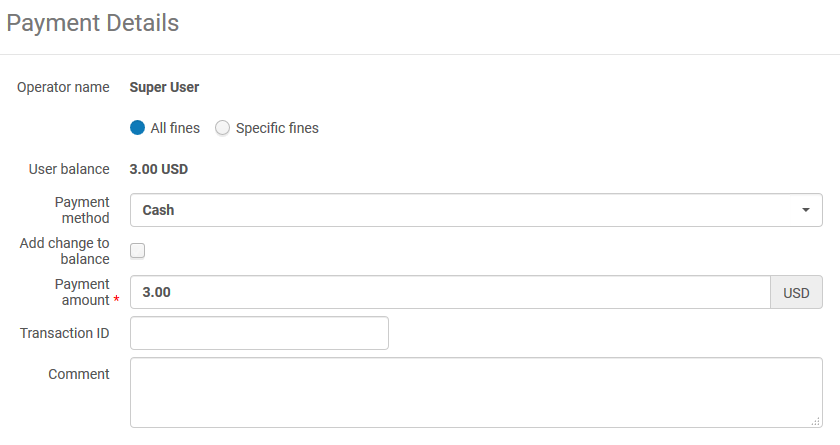Select the All fines radio button
This screenshot has width=840, height=445.
[138, 128]
